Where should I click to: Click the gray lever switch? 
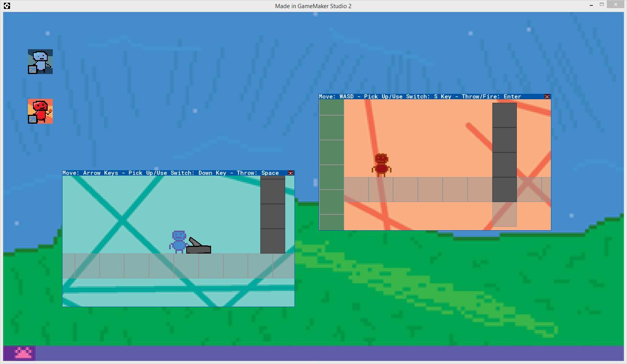click(x=199, y=246)
